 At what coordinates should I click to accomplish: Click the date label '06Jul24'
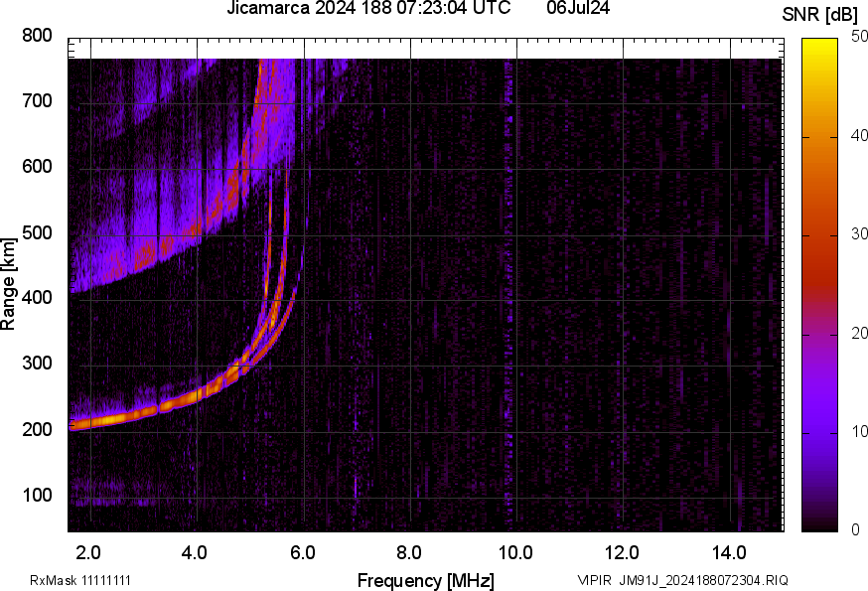(578, 8)
